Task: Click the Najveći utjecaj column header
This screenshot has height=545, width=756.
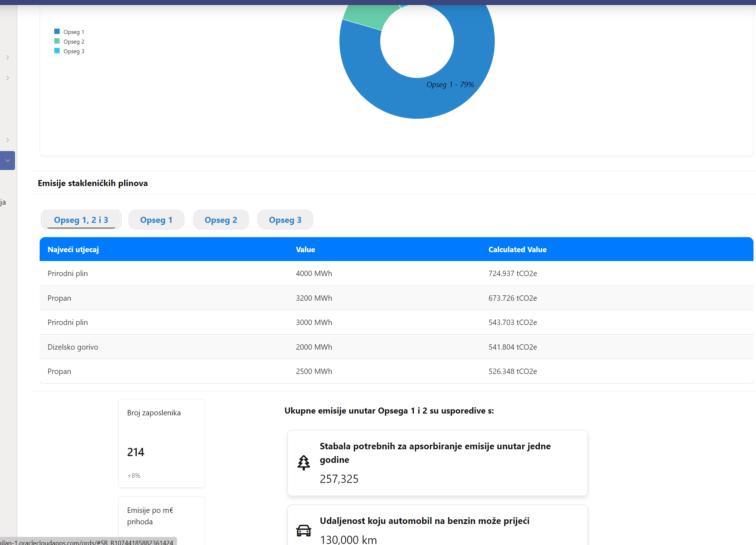Action: pyautogui.click(x=73, y=249)
